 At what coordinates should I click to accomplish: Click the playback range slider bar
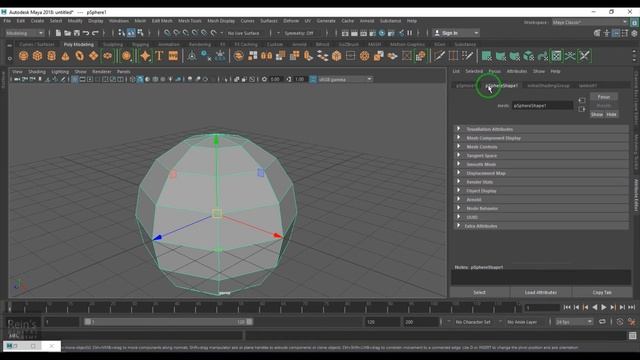pos(169,322)
